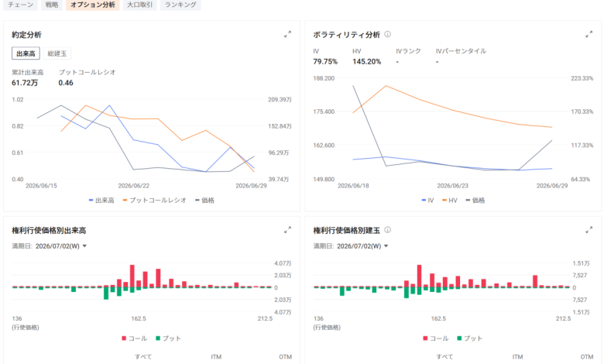604x364 pixels.
Task: Select ITM filter under 権利行使価格別出来高
Action: [x=216, y=357]
